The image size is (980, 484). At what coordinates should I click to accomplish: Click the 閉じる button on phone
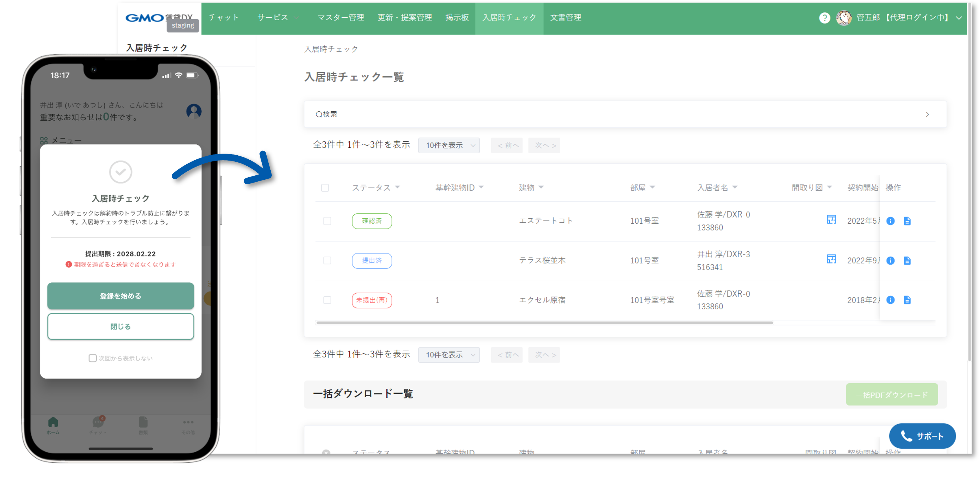coord(121,326)
